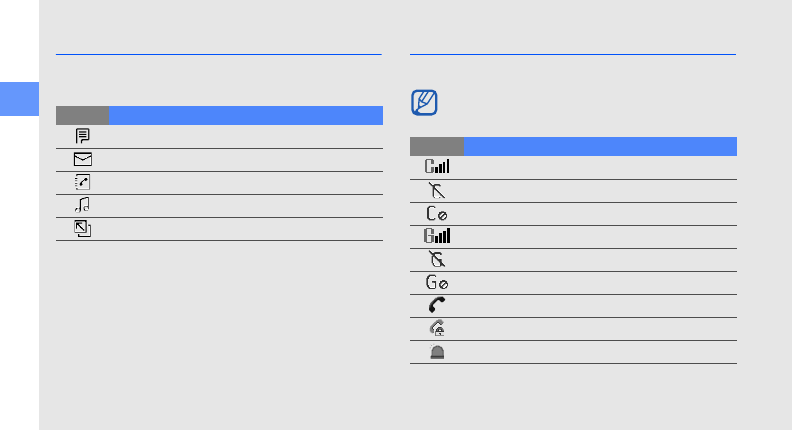This screenshot has width=792, height=430.
Task: Click the blue pencil note icon
Action: 425,103
